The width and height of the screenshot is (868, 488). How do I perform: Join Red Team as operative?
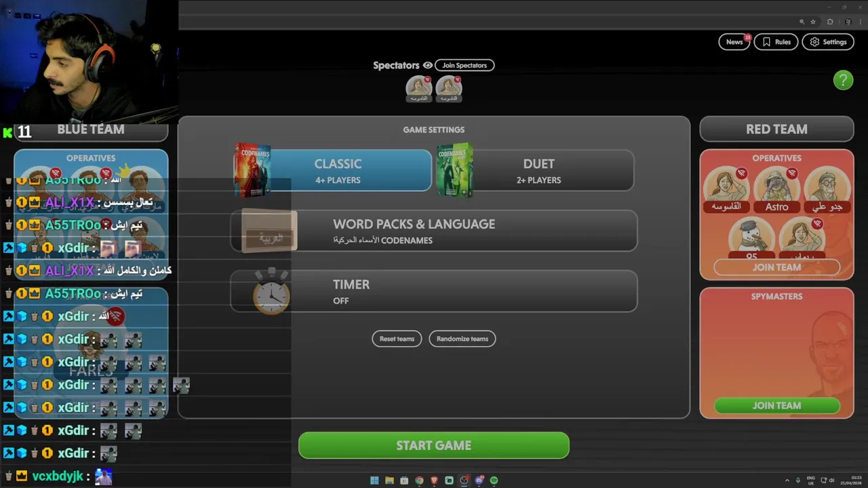[776, 268]
